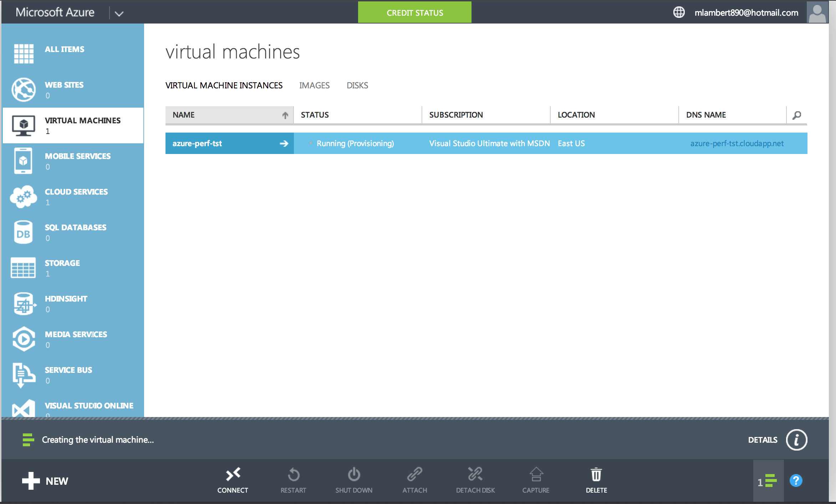Expand the notifications count list

[768, 482]
